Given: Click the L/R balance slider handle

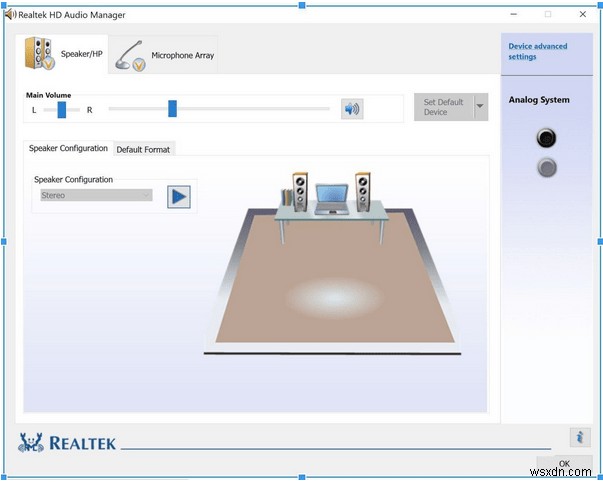Looking at the screenshot, I should coord(62,110).
